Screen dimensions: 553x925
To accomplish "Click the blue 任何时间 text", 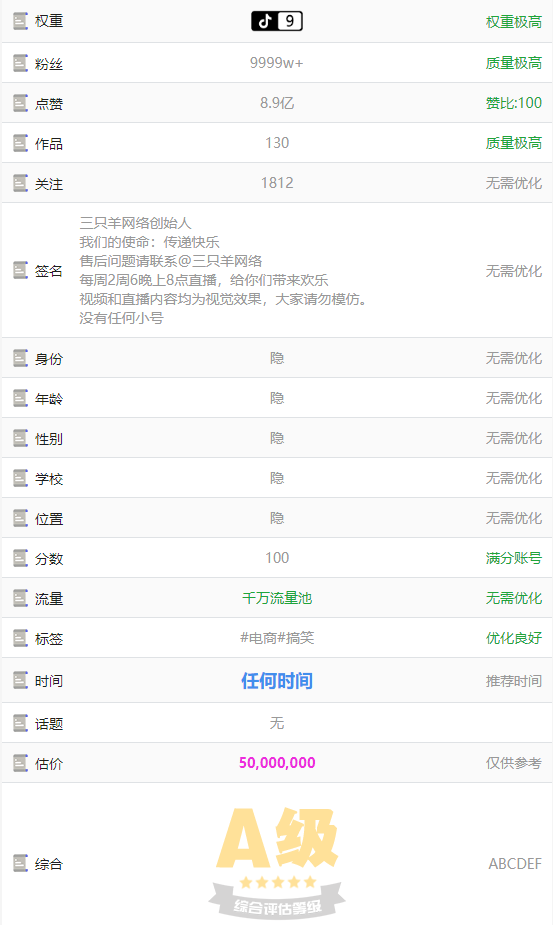I will click(x=277, y=681).
